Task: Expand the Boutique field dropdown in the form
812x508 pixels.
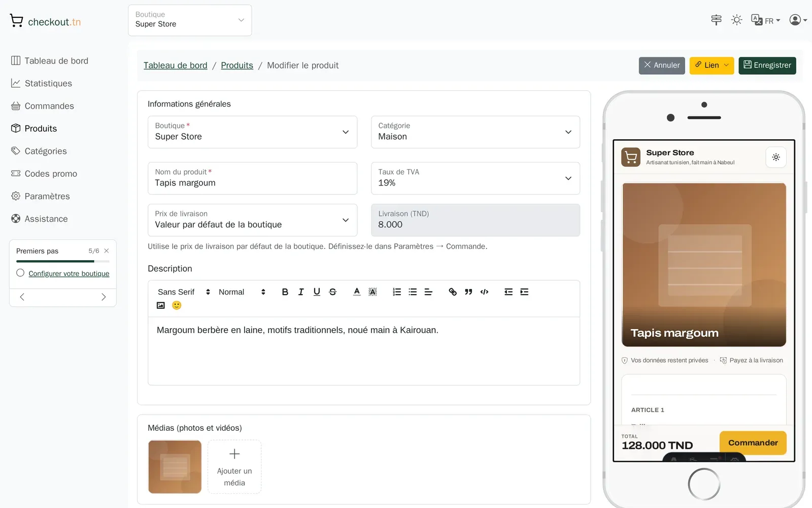Action: [252, 132]
